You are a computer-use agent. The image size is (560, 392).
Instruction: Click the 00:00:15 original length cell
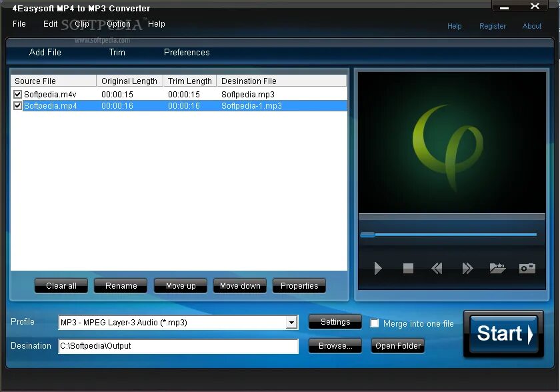(x=117, y=94)
